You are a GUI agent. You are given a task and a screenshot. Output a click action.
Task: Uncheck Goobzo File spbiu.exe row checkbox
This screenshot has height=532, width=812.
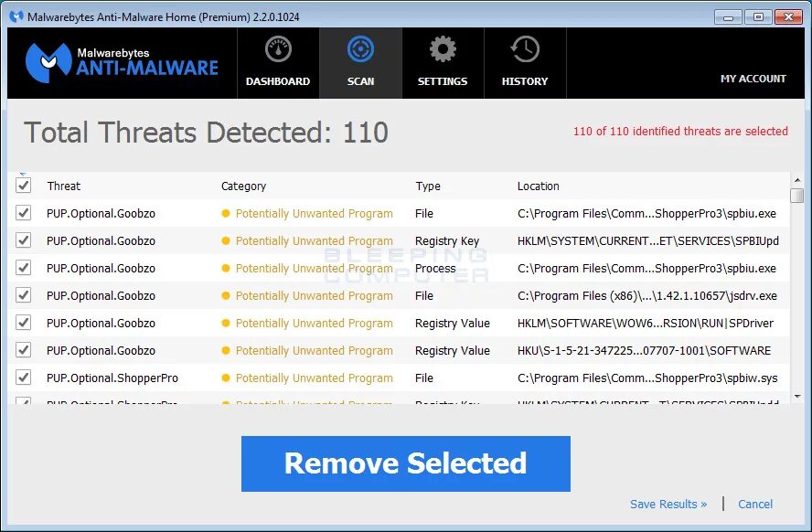coord(23,213)
